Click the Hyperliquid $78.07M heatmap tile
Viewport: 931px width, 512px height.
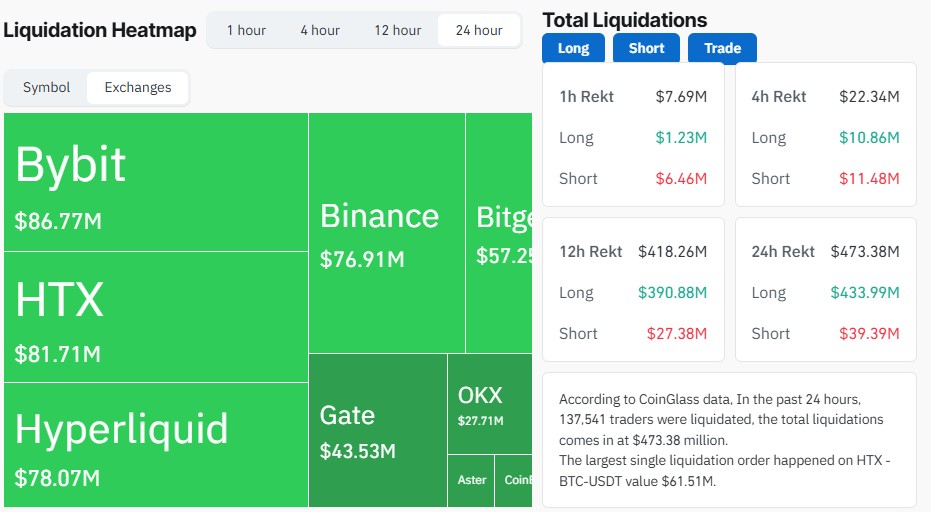(156, 444)
